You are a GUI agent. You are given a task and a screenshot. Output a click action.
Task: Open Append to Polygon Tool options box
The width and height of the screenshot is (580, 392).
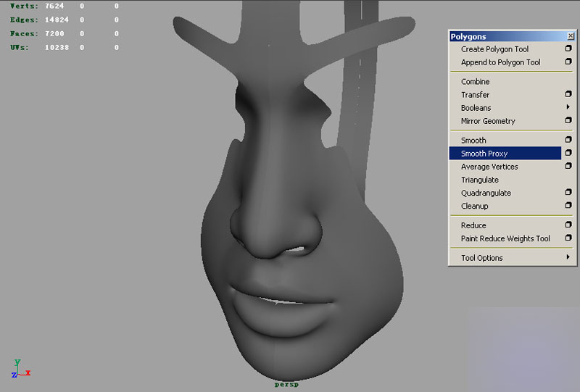point(568,62)
